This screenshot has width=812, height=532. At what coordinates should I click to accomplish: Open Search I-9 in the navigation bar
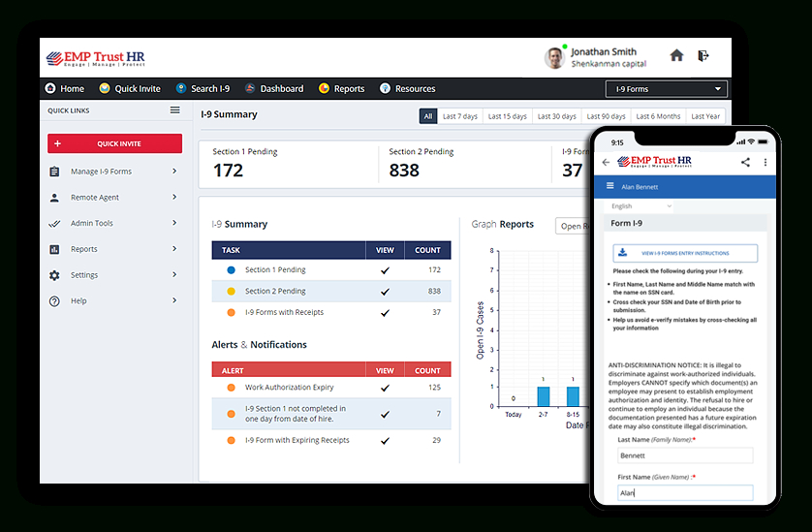203,88
